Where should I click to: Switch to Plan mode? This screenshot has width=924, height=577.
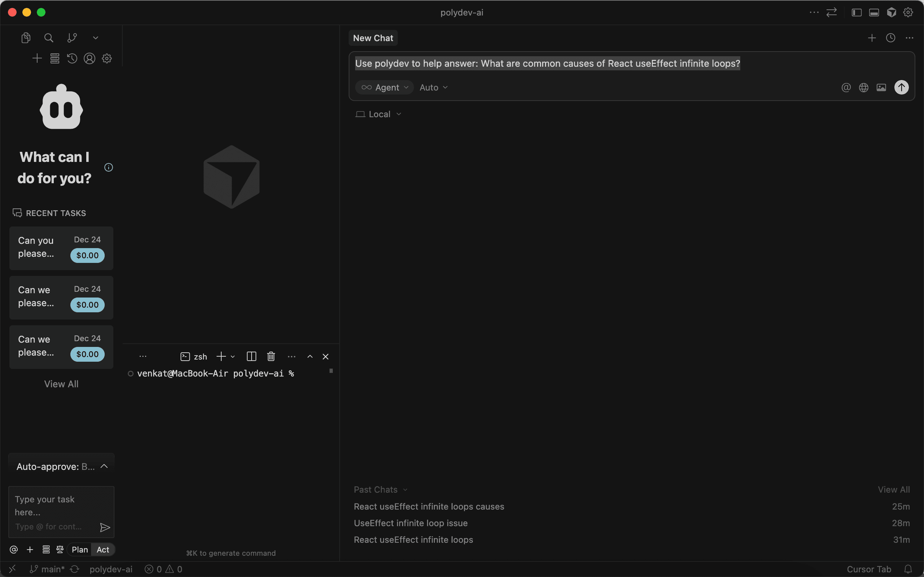point(79,550)
